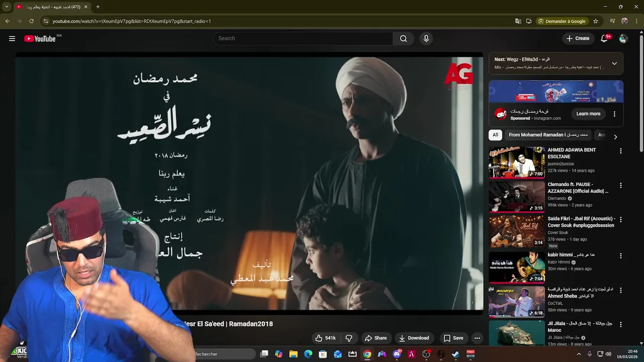Open options for Clemando AZZARONE video
The image size is (644, 362).
620,186
